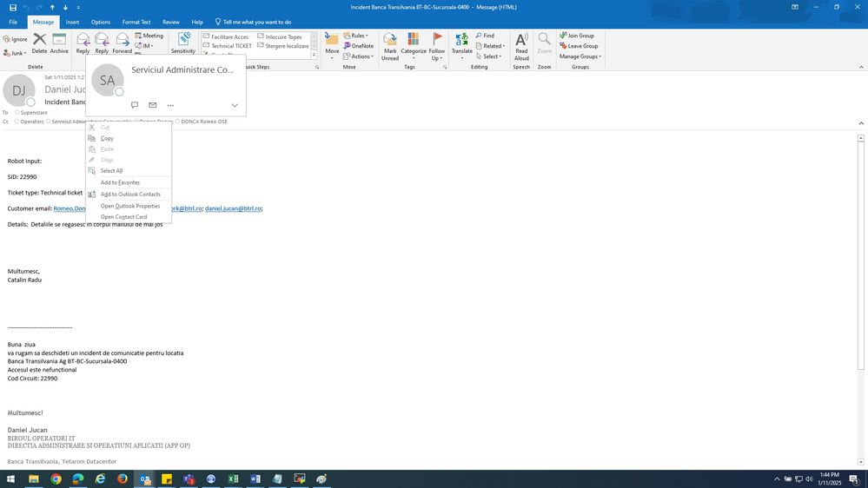This screenshot has width=868, height=488.
Task: Choose Open Outlook Properties
Action: coord(129,206)
